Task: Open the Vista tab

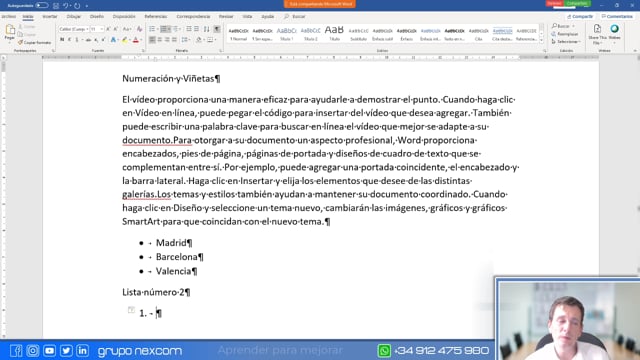Action: click(247, 16)
